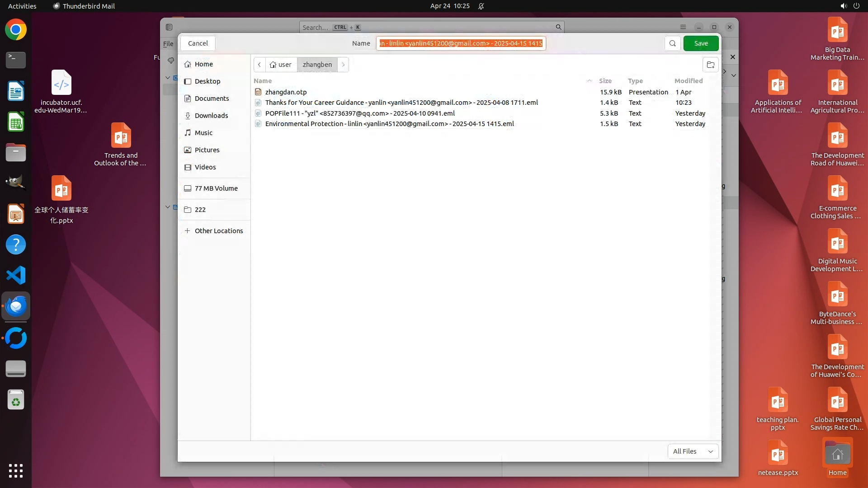
Task: Open the File menu in Thunderbird
Action: coord(168,44)
